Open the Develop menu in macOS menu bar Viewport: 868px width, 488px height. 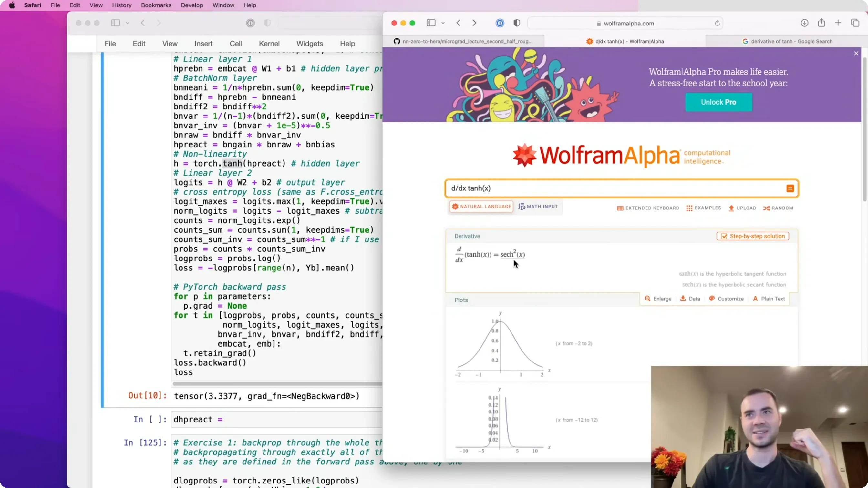tap(192, 5)
